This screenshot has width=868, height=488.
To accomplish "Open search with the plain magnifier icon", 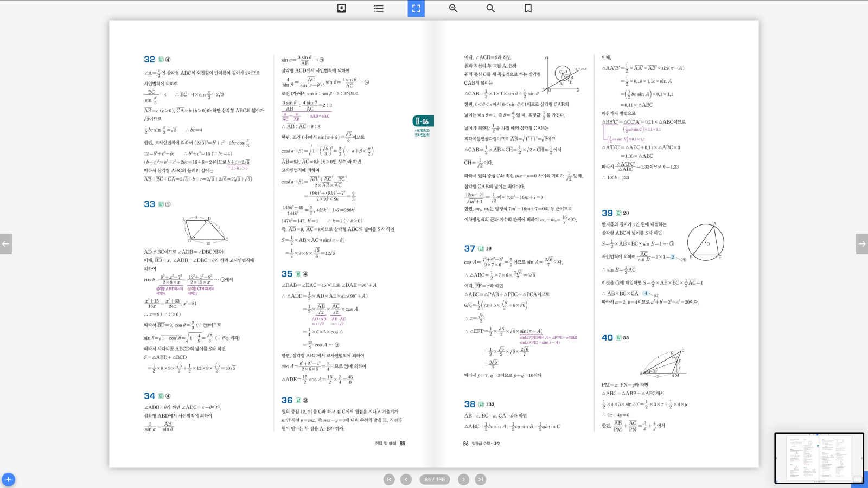I will coord(490,9).
